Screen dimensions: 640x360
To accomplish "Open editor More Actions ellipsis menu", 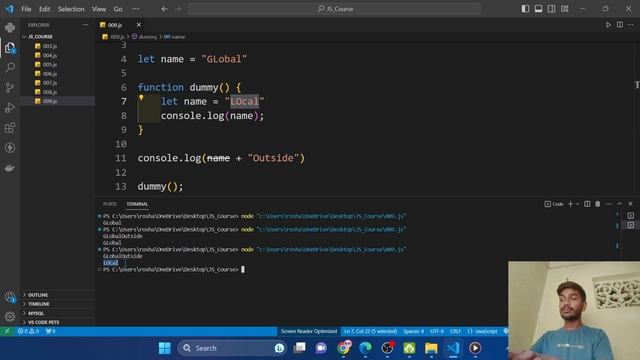I will 631,25.
